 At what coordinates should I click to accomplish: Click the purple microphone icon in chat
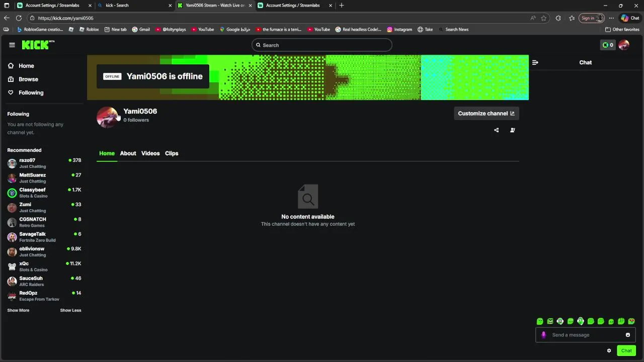[x=543, y=335]
